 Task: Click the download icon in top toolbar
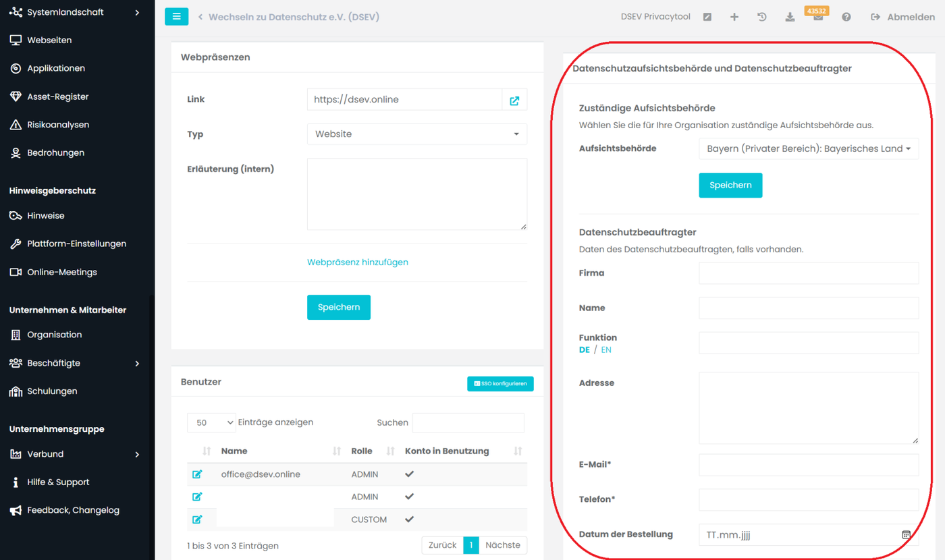click(790, 17)
